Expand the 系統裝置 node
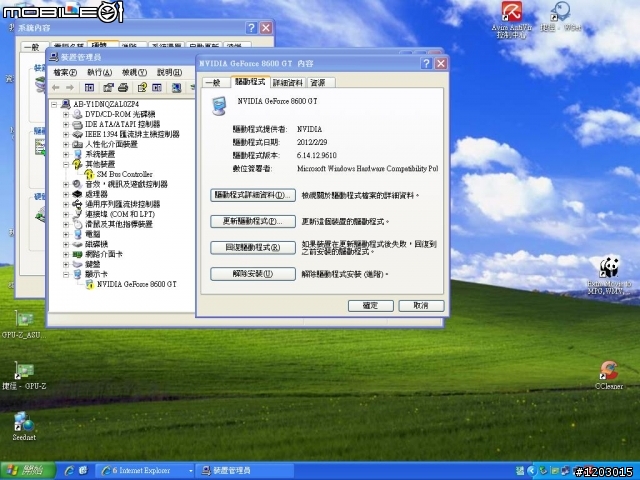Screen dimensions: 640x480 click(66, 154)
